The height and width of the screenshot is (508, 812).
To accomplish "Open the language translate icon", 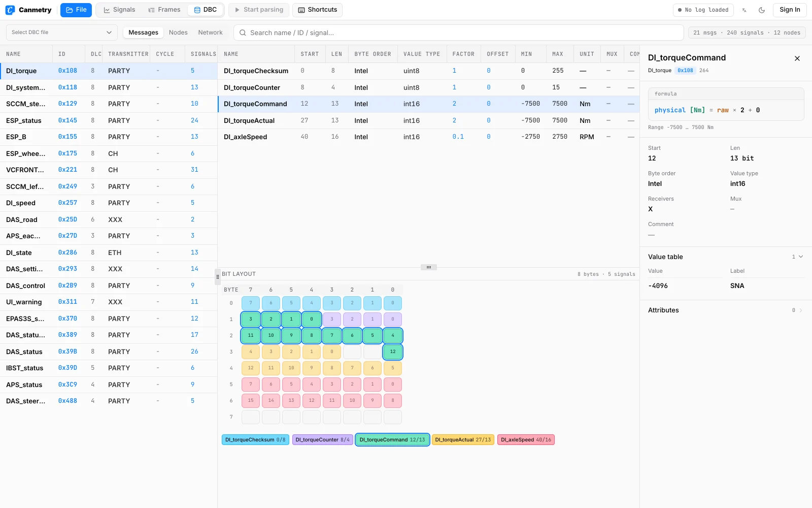I will pos(745,10).
